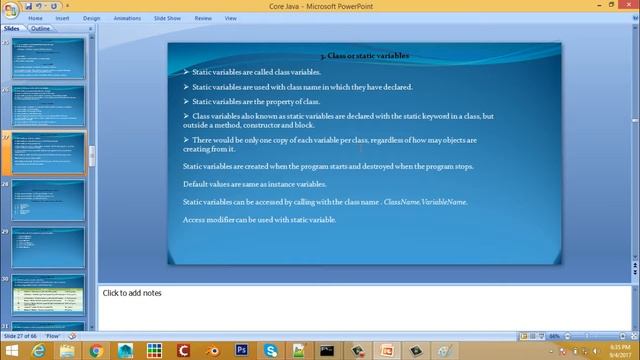640x360 pixels.
Task: Open Google Chrome from taskbar
Action: click(x=96, y=351)
